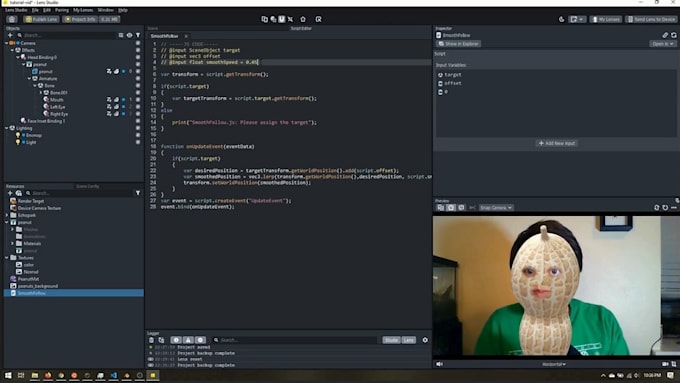Select the PeanutMat material resource
This screenshot has height=383, width=680.
28,279
